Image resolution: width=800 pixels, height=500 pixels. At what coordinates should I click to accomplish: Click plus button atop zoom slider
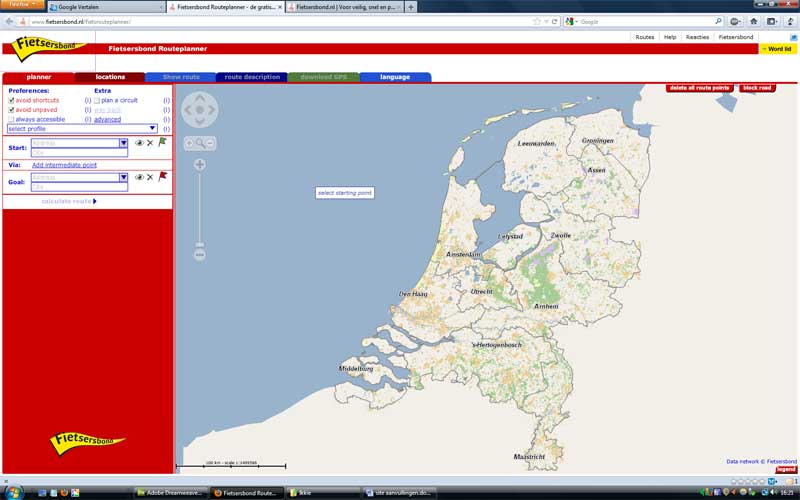(199, 164)
